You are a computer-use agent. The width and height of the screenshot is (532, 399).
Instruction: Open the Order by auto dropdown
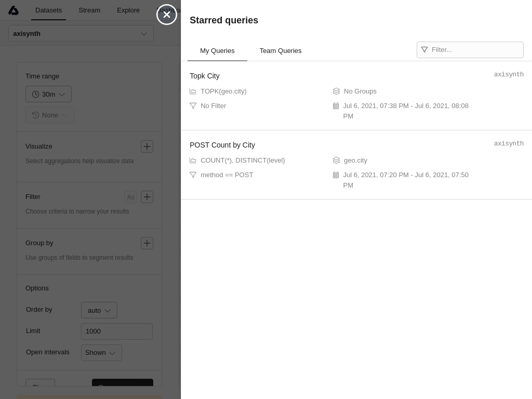(x=99, y=310)
